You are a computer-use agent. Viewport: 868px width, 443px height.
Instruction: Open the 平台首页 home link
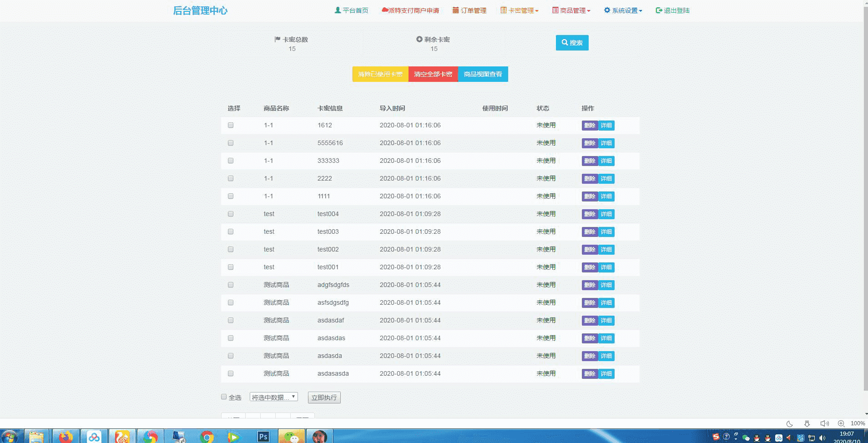pyautogui.click(x=351, y=10)
